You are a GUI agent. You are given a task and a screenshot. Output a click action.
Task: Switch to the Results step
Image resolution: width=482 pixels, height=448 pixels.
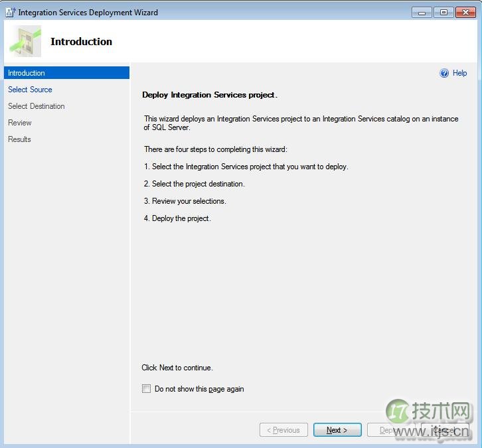[x=20, y=139]
